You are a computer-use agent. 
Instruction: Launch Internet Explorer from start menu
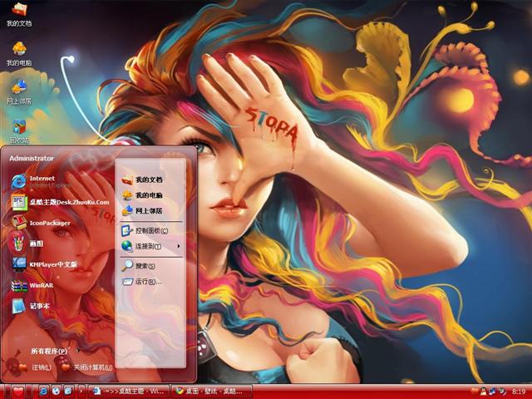point(41,181)
